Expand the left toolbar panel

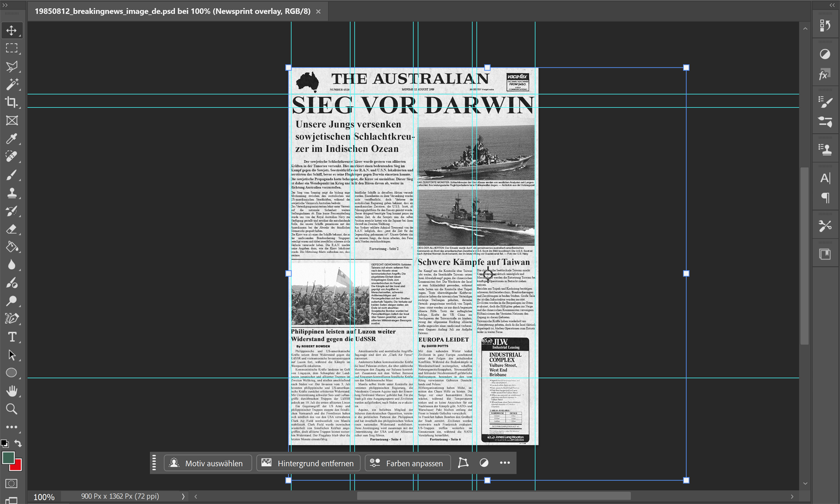tap(5, 5)
